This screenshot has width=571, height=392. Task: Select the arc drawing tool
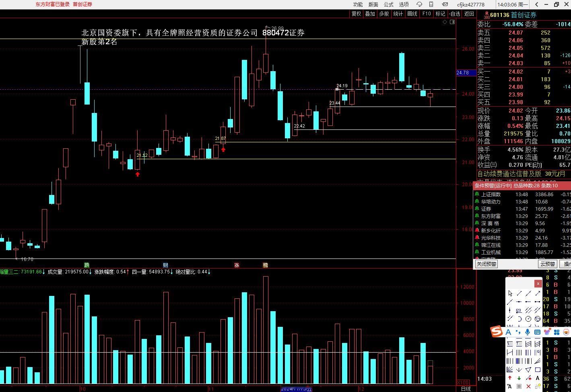click(x=520, y=319)
